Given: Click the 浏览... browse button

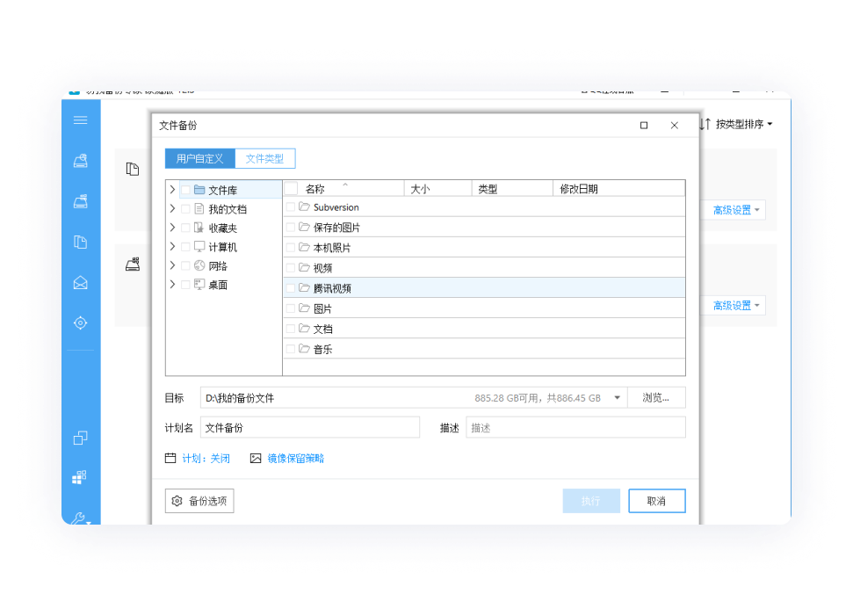Looking at the screenshot, I should point(656,398).
